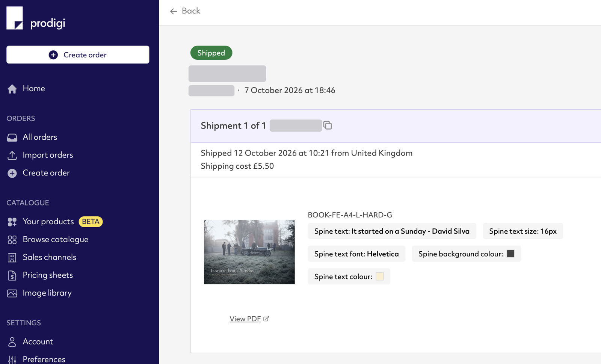Viewport: 601px width, 364px height.
Task: Click the Home house icon
Action: click(12, 89)
